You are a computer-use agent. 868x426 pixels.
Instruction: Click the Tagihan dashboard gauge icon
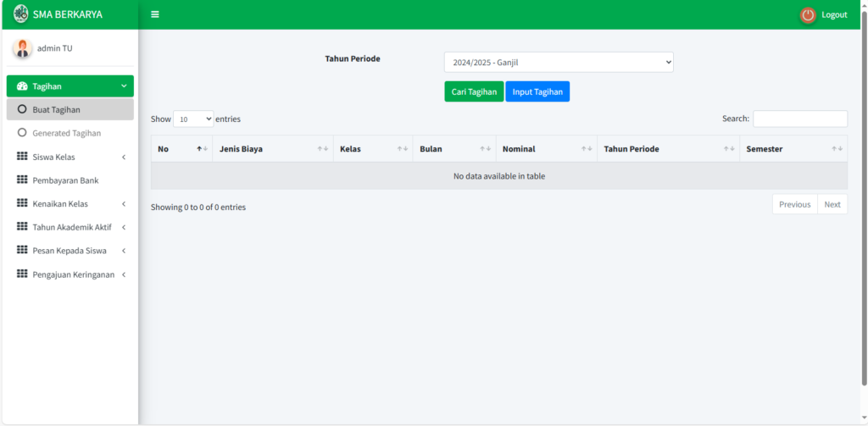click(22, 86)
